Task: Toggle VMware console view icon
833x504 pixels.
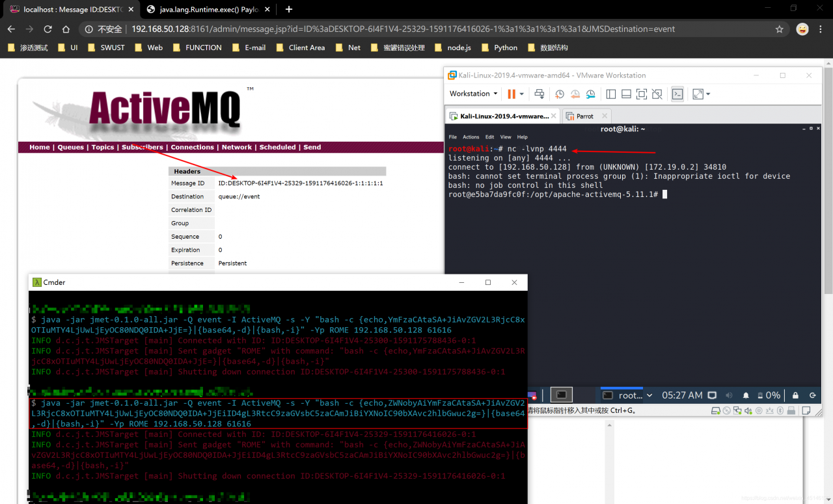Action: tap(677, 94)
